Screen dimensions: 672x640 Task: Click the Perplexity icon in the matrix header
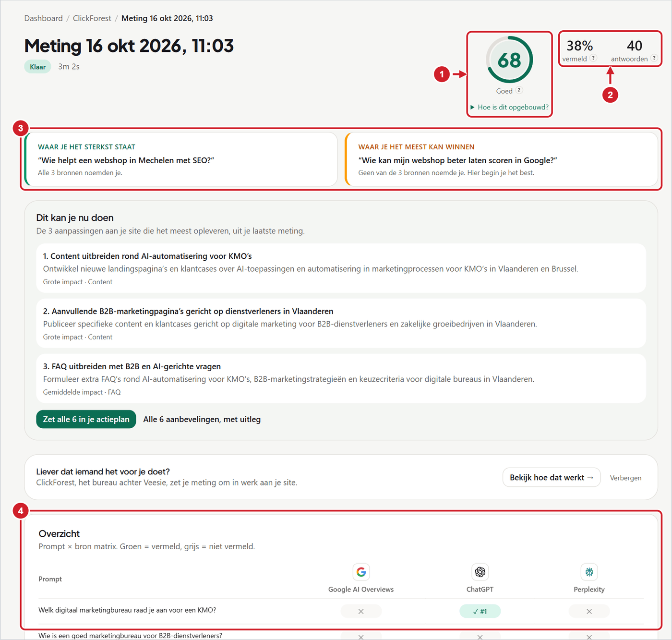[x=589, y=572]
